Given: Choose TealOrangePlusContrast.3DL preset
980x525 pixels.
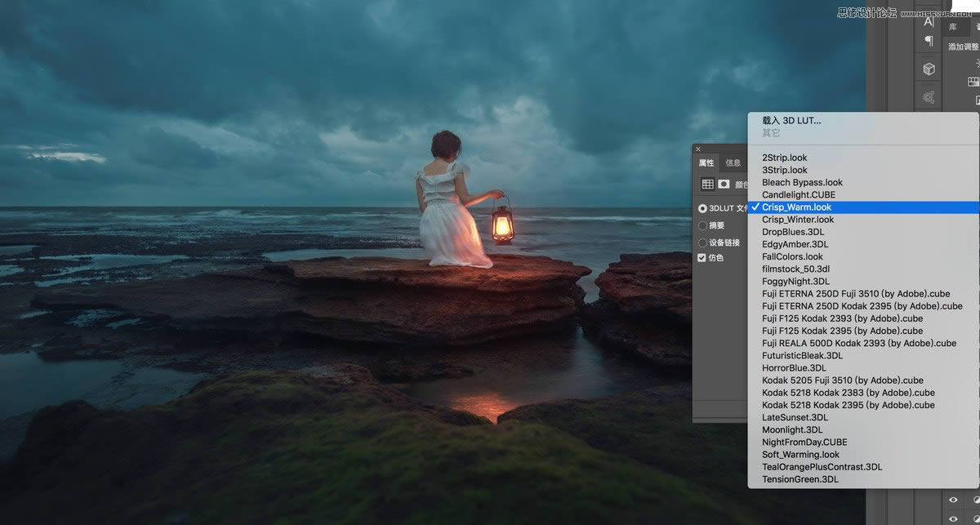Looking at the screenshot, I should (822, 467).
